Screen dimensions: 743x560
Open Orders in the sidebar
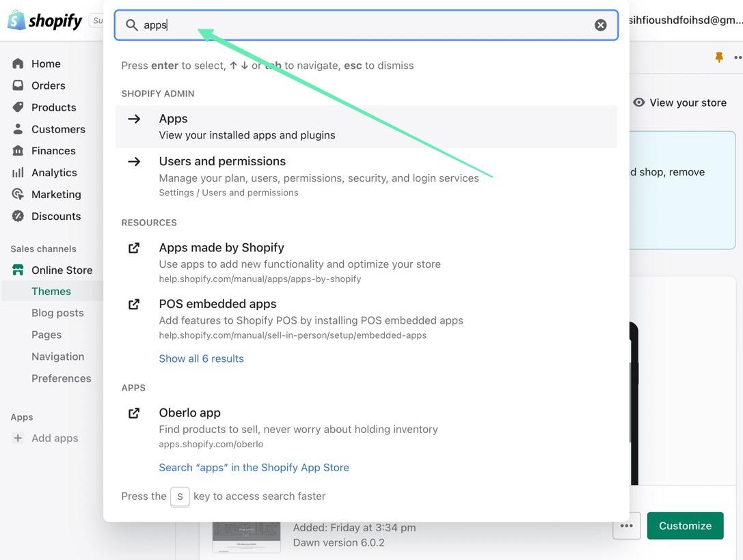pos(49,85)
